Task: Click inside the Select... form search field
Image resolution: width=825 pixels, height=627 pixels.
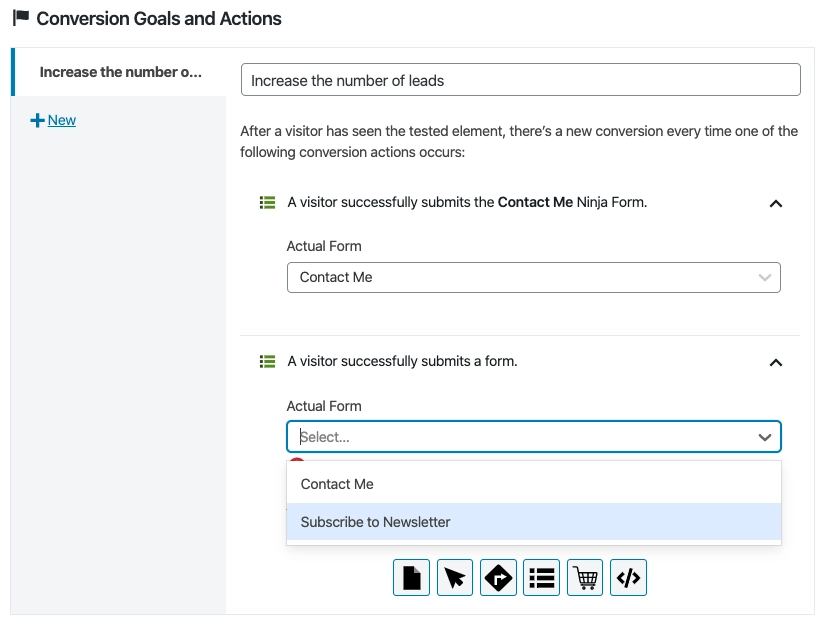Action: click(521, 437)
